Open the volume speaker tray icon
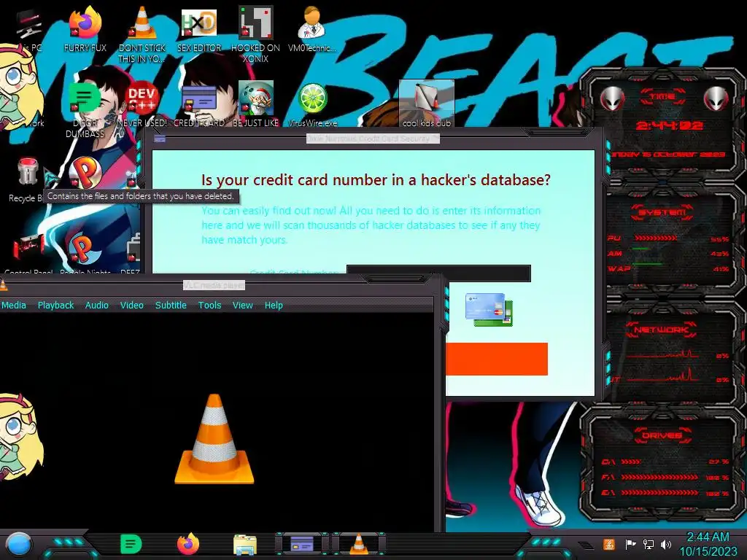 pos(666,544)
